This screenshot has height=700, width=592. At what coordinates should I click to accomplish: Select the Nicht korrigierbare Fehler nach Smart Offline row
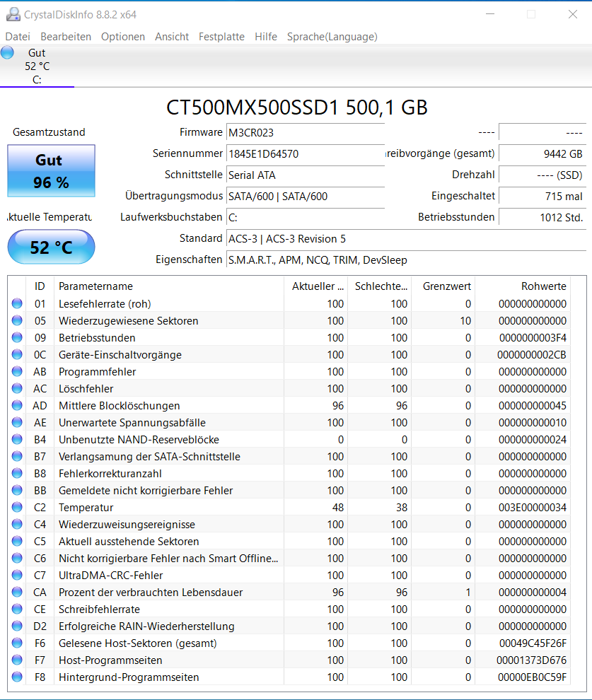click(x=289, y=558)
